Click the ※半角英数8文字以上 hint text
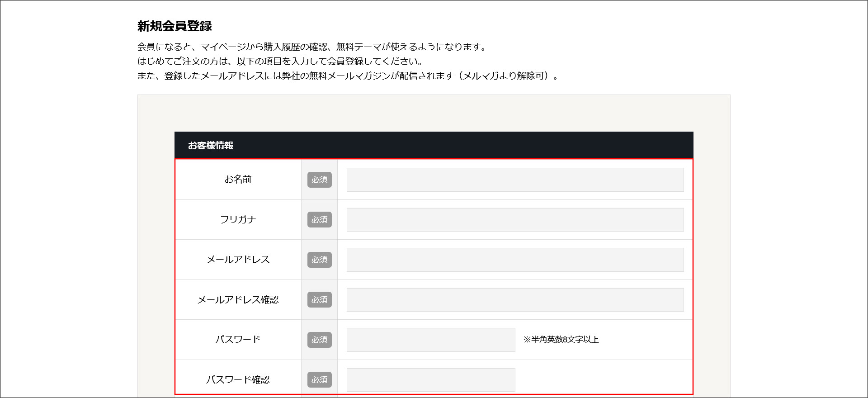This screenshot has height=398, width=868. point(561,340)
